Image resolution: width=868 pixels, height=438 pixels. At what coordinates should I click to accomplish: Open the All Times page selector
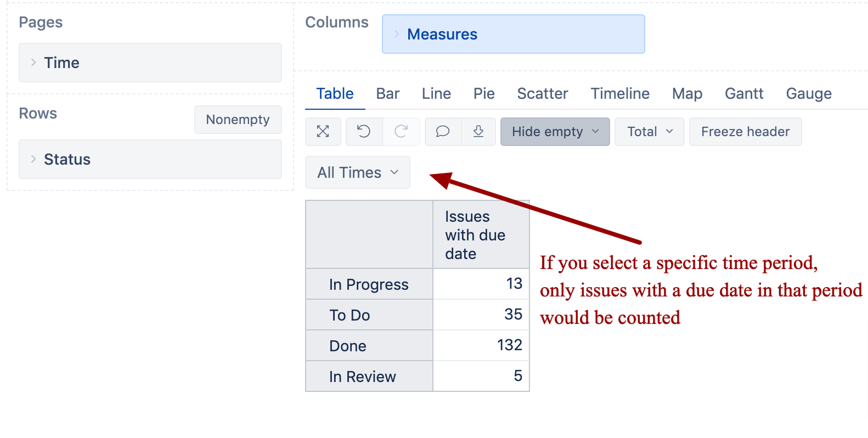(x=358, y=172)
